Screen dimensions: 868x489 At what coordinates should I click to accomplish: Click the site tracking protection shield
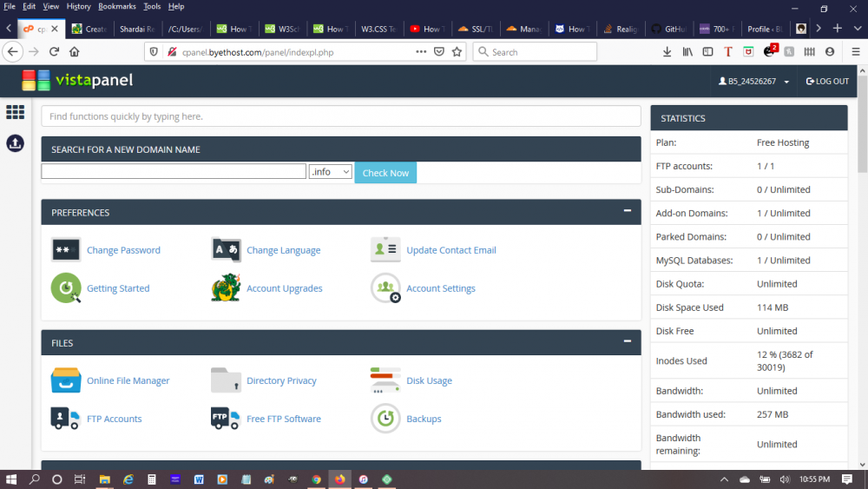click(x=154, y=52)
